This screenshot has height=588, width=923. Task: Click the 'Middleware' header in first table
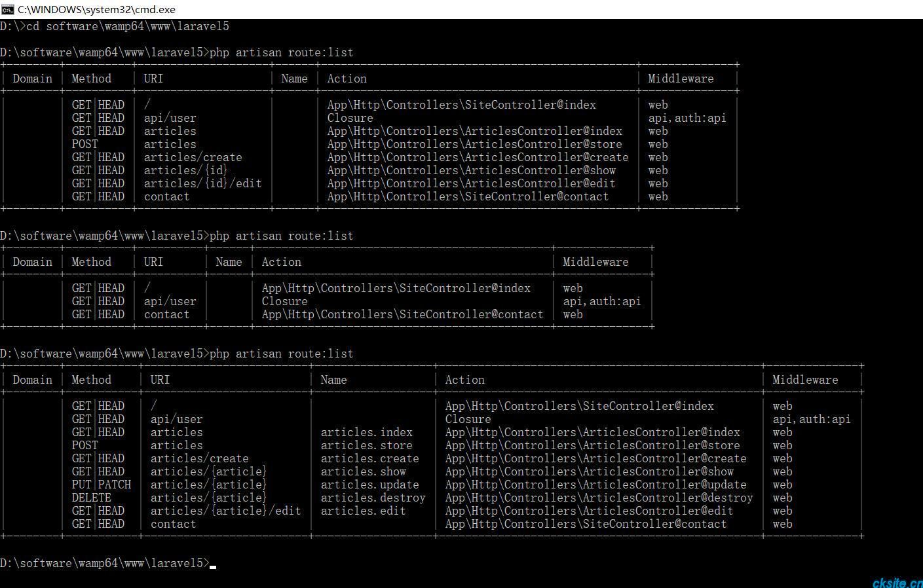coord(681,79)
